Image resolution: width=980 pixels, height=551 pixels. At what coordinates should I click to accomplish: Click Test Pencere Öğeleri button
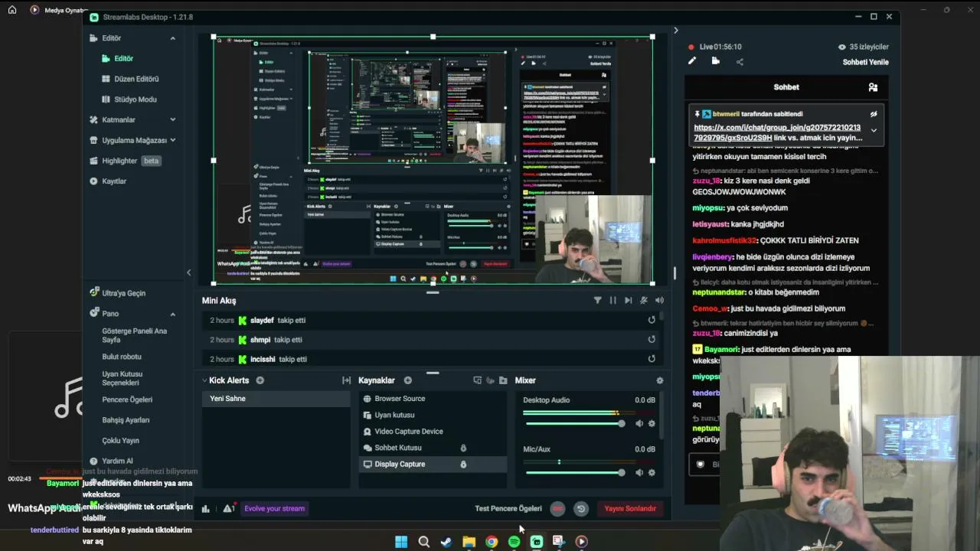point(508,508)
